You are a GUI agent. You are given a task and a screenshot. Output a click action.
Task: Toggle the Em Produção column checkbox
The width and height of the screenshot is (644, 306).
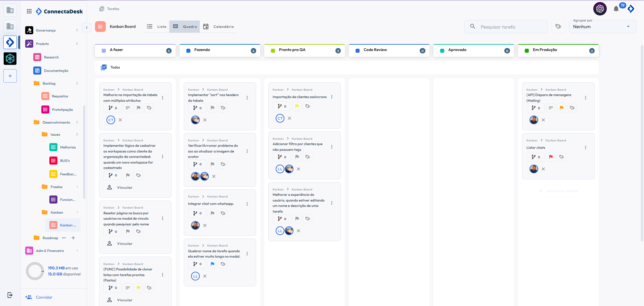[526, 50]
